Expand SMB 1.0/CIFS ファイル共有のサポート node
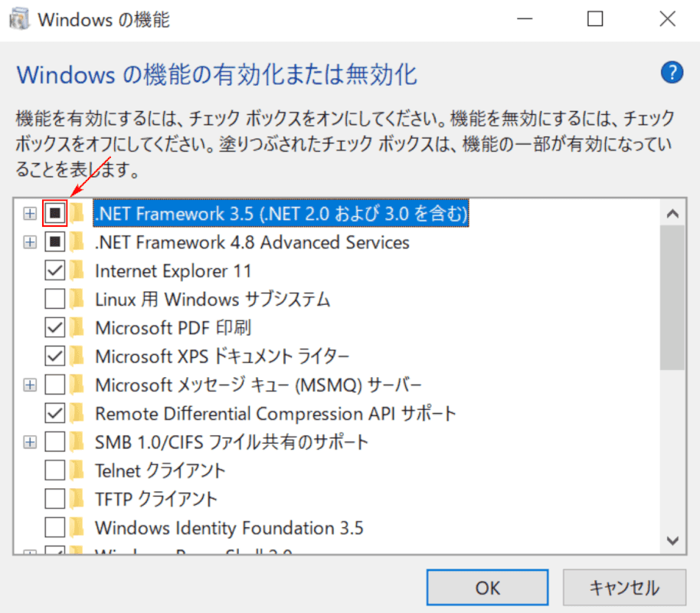The height and width of the screenshot is (613, 700). pyautogui.click(x=30, y=442)
